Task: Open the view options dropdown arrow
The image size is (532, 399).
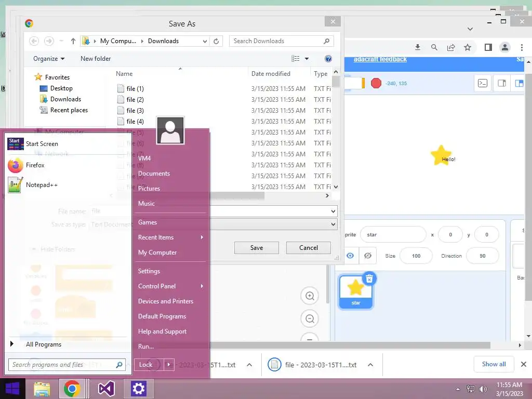Action: tap(307, 59)
